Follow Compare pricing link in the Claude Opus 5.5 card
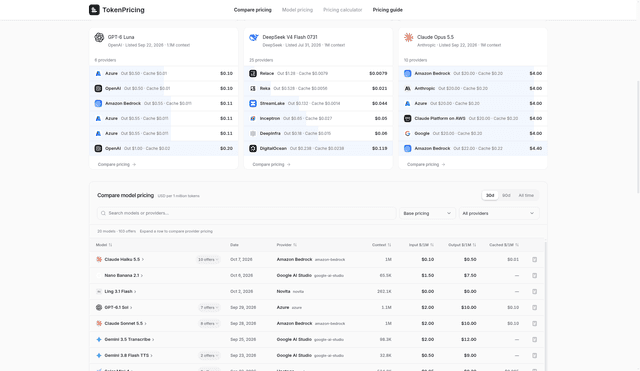This screenshot has width=640, height=371. (426, 164)
